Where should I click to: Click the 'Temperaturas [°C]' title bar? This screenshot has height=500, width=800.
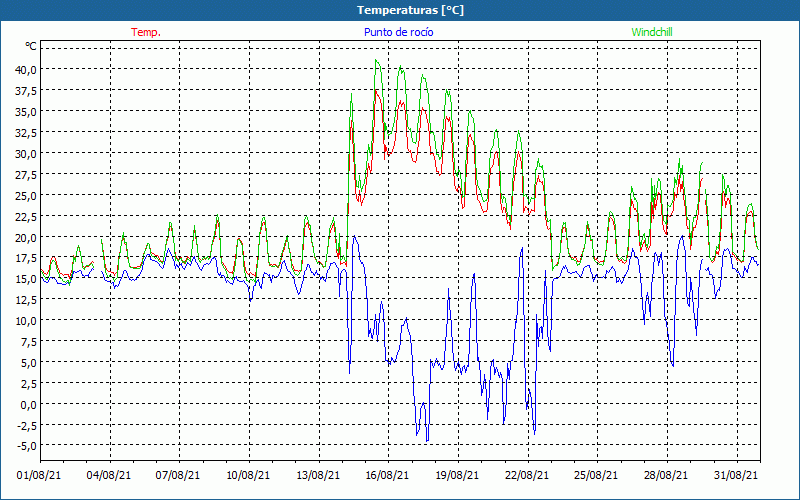400,10
